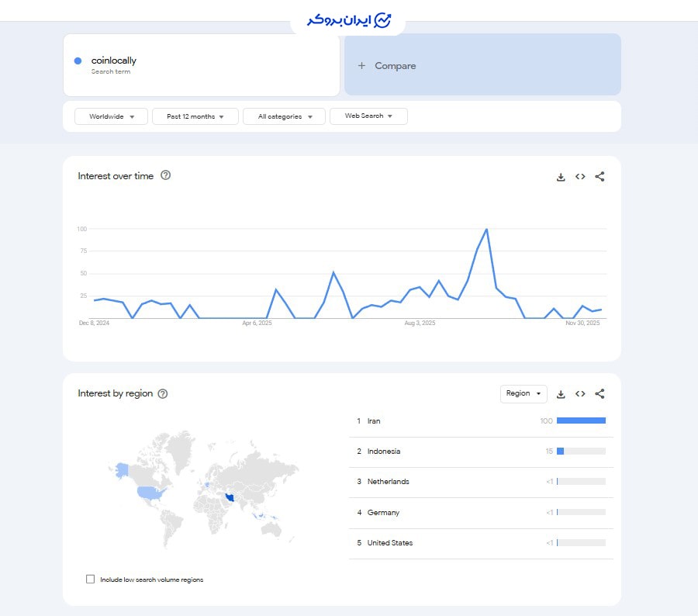Screen dimensions: 698x616
Task: Download Interest by region data
Action: click(x=561, y=394)
